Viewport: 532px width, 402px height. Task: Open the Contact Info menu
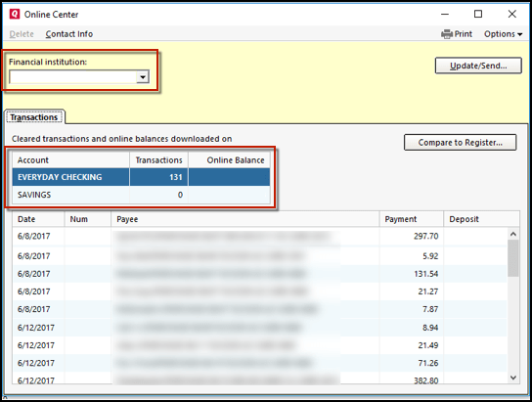69,34
